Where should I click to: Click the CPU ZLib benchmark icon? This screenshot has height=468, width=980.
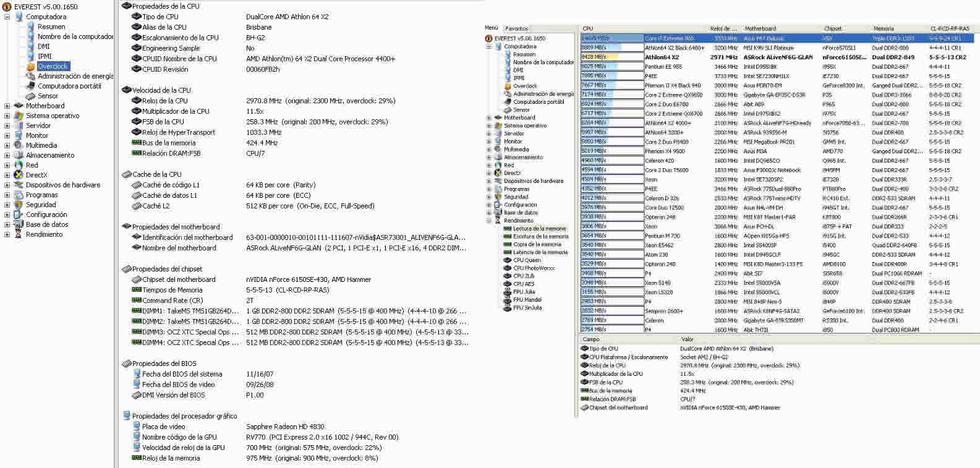click(508, 276)
